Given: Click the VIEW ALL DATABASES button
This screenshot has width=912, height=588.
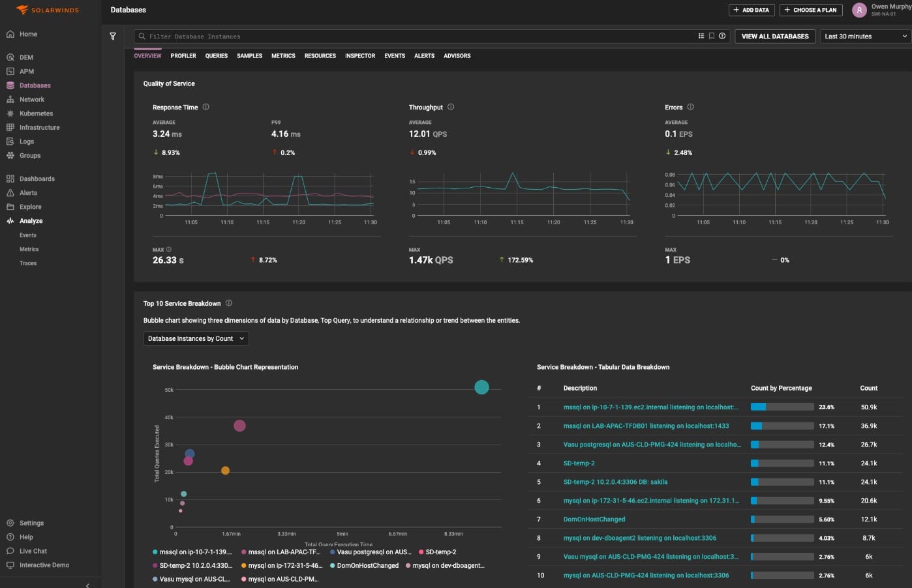Looking at the screenshot, I should 774,36.
